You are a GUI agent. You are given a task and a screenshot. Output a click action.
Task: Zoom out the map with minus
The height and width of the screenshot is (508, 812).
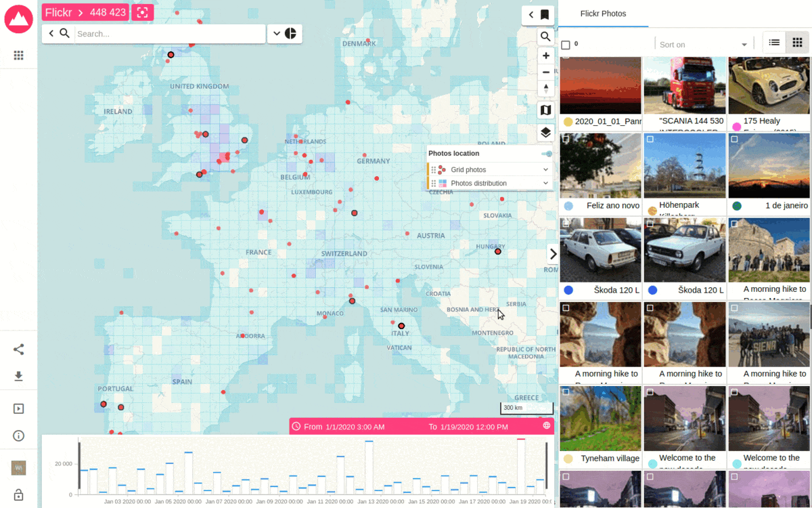tap(546, 72)
